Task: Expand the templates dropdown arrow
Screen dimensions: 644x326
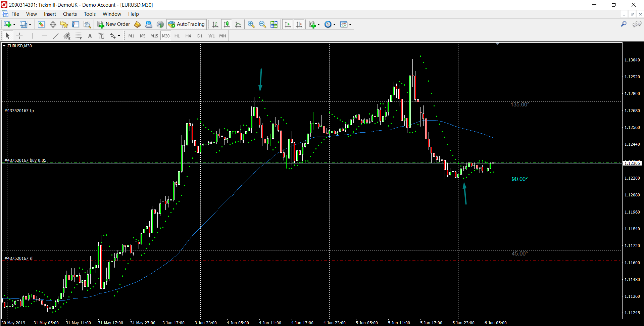Action: [350, 24]
